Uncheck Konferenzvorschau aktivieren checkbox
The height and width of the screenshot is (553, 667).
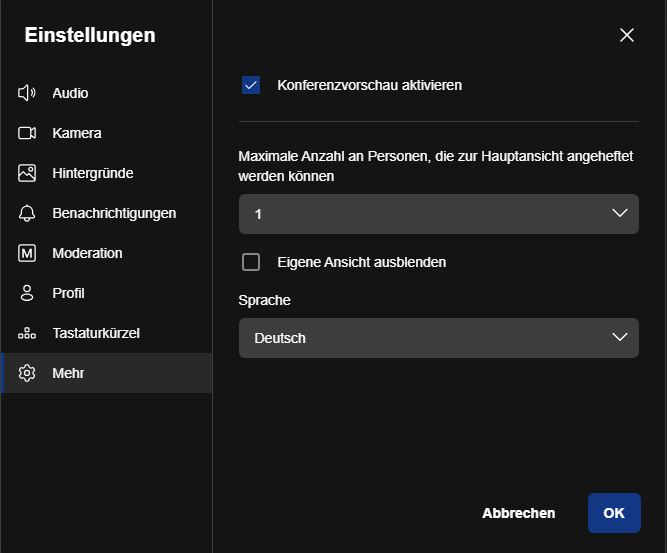coord(251,85)
